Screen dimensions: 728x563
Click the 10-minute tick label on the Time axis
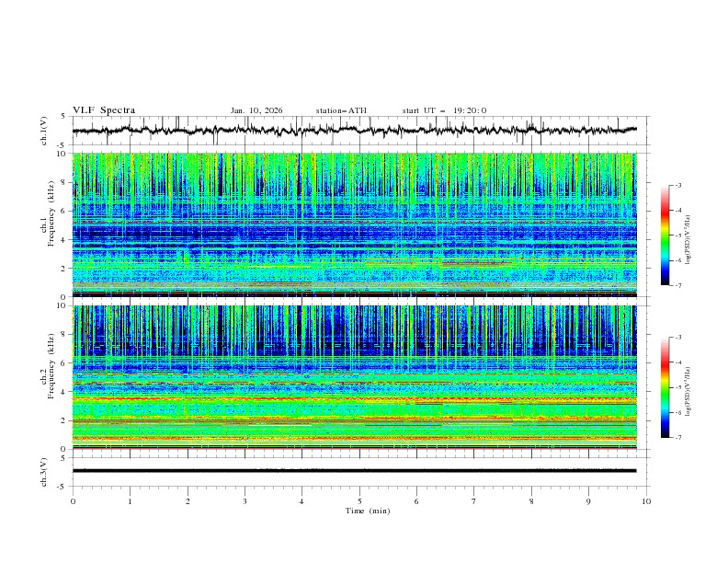(x=645, y=501)
